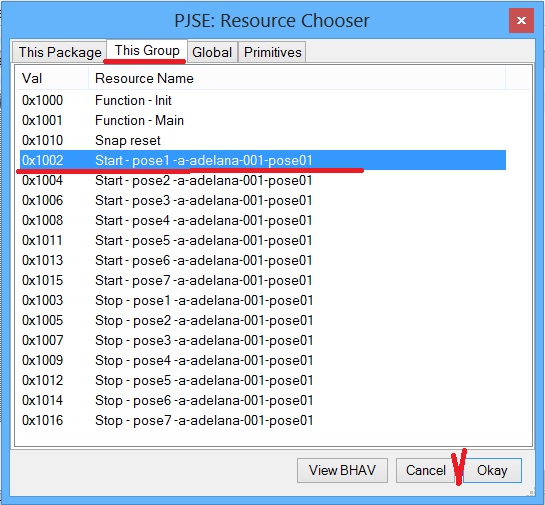Open the This Group tab
The width and height of the screenshot is (545, 505).
(147, 50)
